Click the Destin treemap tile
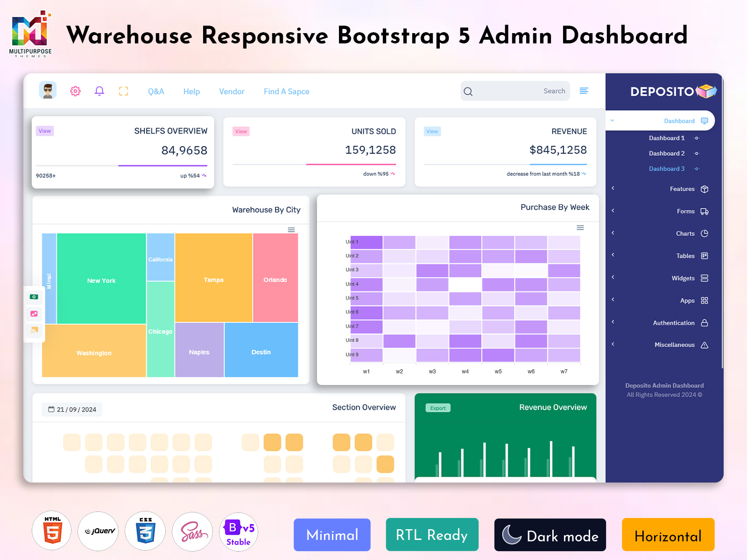747x560 pixels. pos(261,350)
